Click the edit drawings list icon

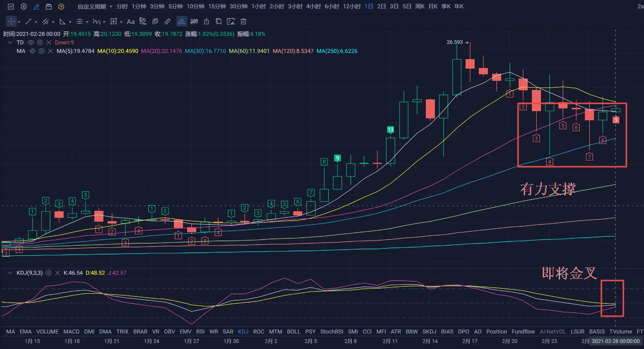pos(231,21)
